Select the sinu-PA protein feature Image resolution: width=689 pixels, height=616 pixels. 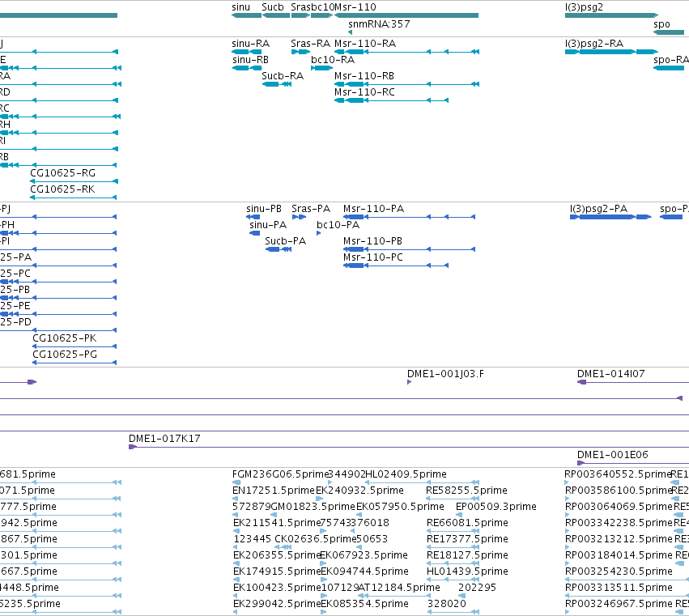(254, 233)
